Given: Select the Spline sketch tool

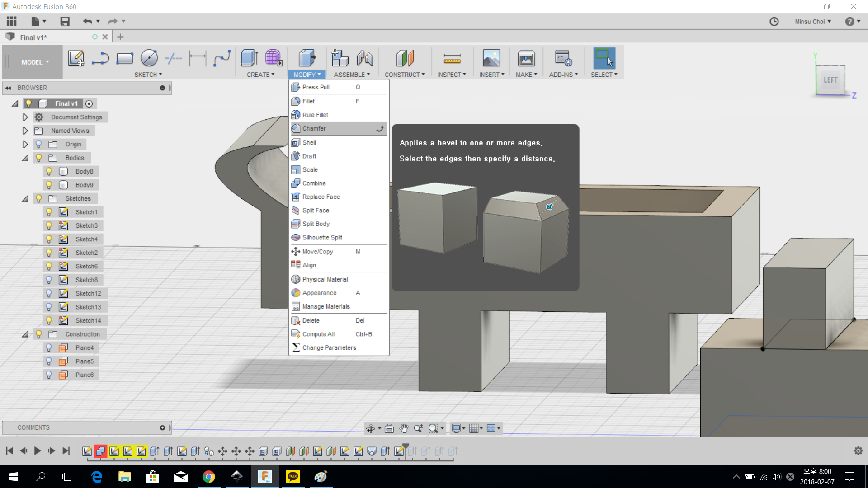Looking at the screenshot, I should (222, 58).
